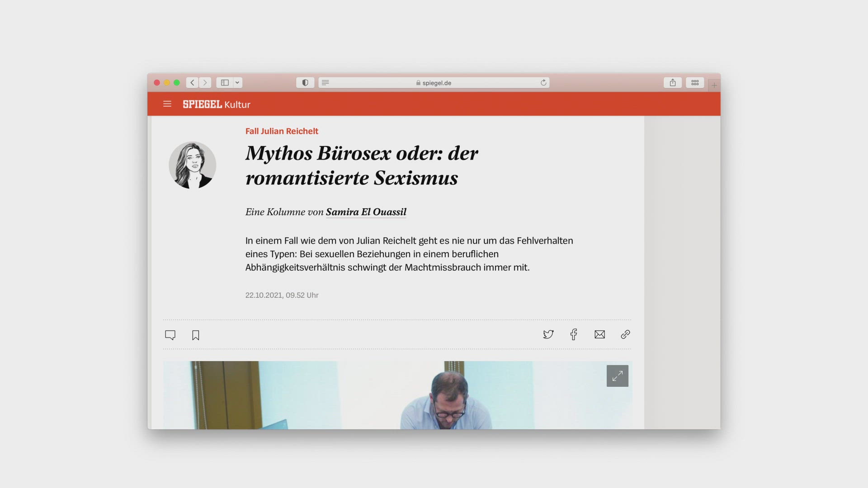The width and height of the screenshot is (868, 488).
Task: Open a new tab with plus
Action: coord(714,85)
